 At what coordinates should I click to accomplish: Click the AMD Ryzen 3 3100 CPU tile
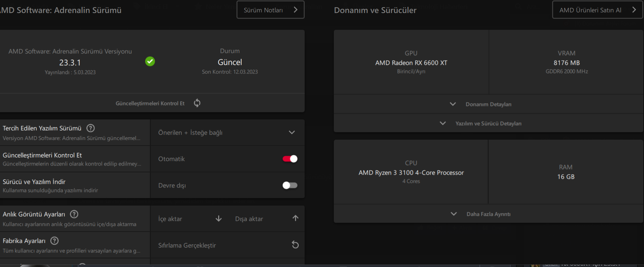pos(411,172)
